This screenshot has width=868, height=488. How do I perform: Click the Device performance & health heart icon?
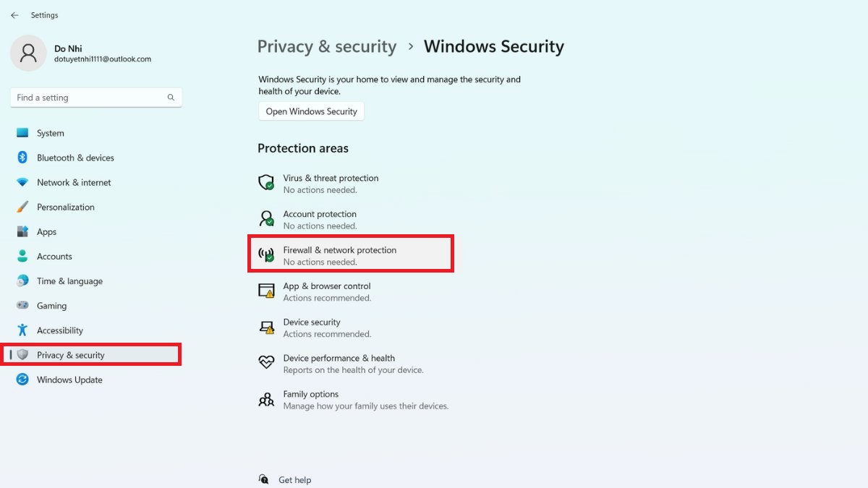click(x=266, y=362)
